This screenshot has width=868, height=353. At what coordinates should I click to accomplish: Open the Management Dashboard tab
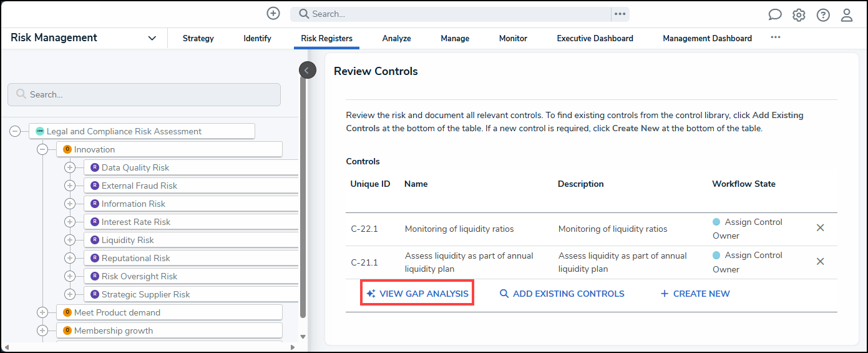(707, 38)
